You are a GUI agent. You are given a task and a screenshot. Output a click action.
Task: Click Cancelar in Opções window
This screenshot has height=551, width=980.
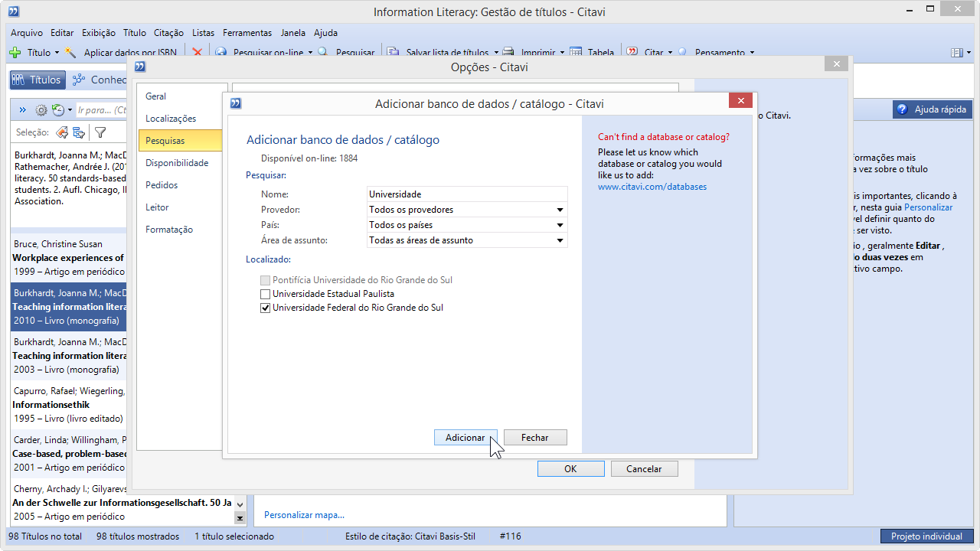(x=644, y=469)
